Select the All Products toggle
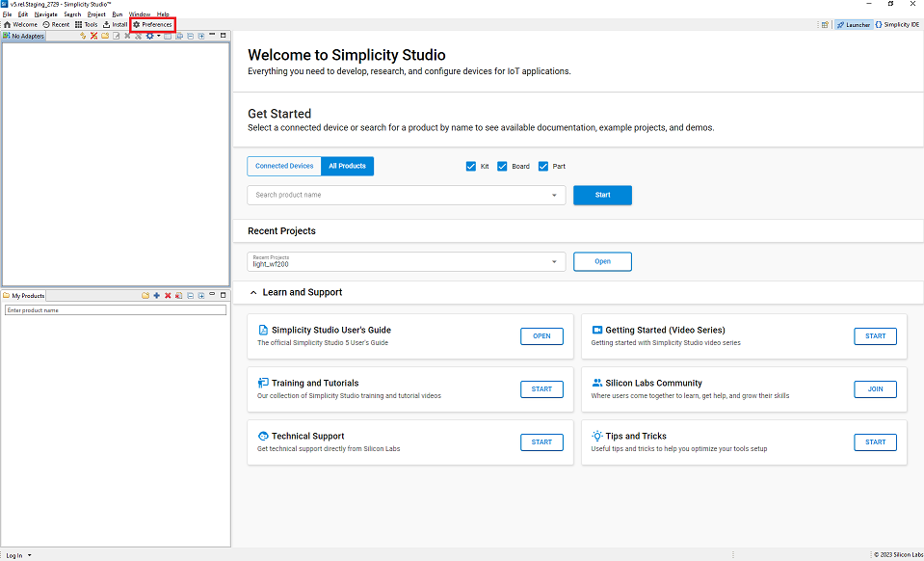Screen dimensions: 924x561 point(347,166)
